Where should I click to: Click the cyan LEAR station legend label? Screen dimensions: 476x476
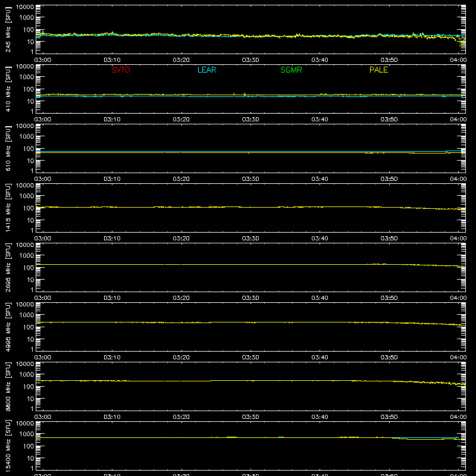tap(206, 70)
